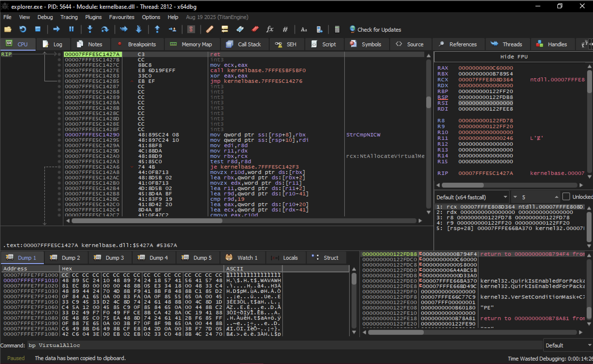The height and width of the screenshot is (364, 593).
Task: Stop debugging with the square icon
Action: pyautogui.click(x=38, y=29)
